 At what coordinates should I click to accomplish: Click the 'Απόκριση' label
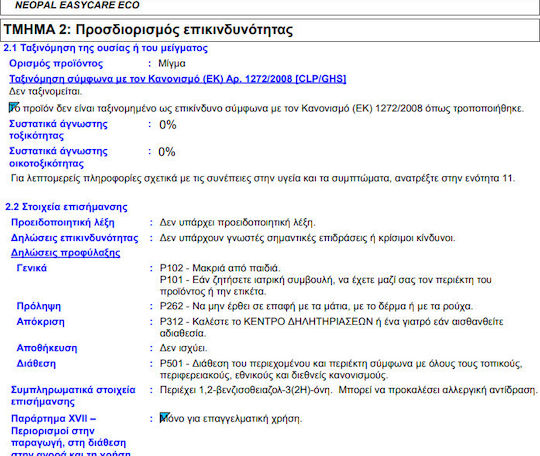(40, 322)
